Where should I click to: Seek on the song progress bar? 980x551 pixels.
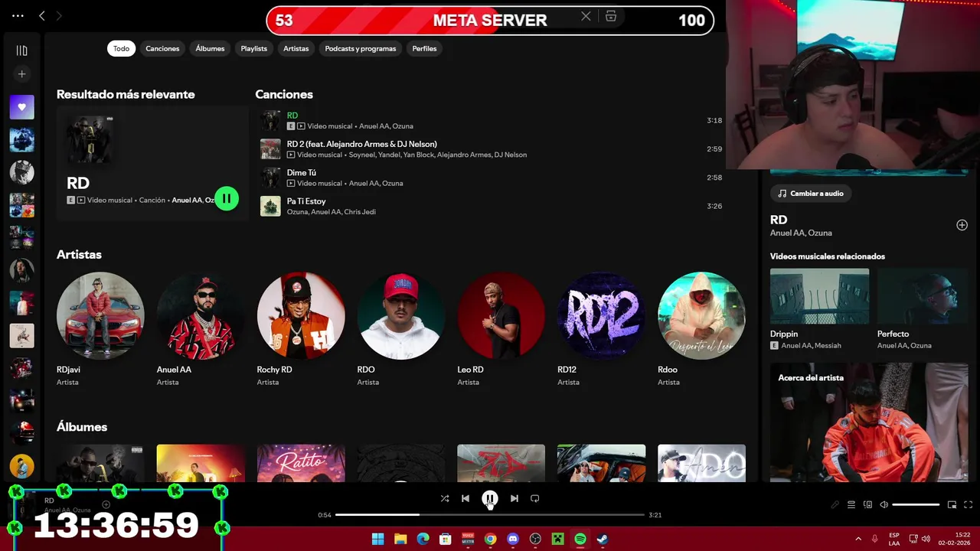coord(490,515)
